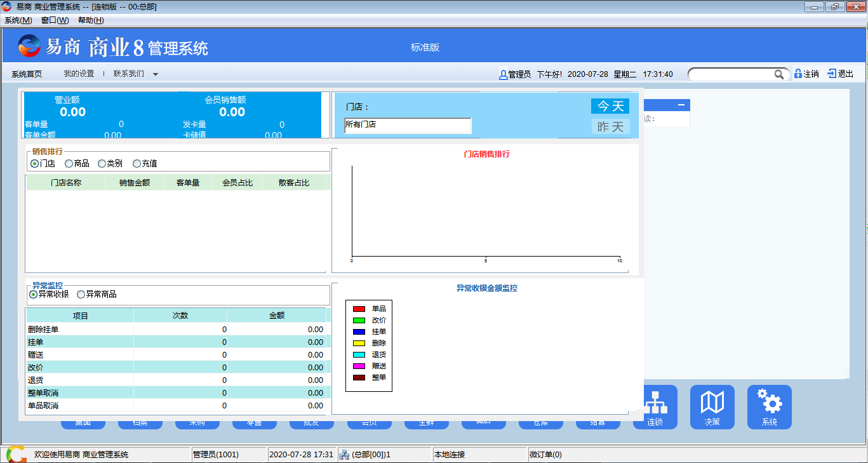The width and height of the screenshot is (868, 463).
Task: Open the 连锁 chain module icon
Action: tap(655, 407)
